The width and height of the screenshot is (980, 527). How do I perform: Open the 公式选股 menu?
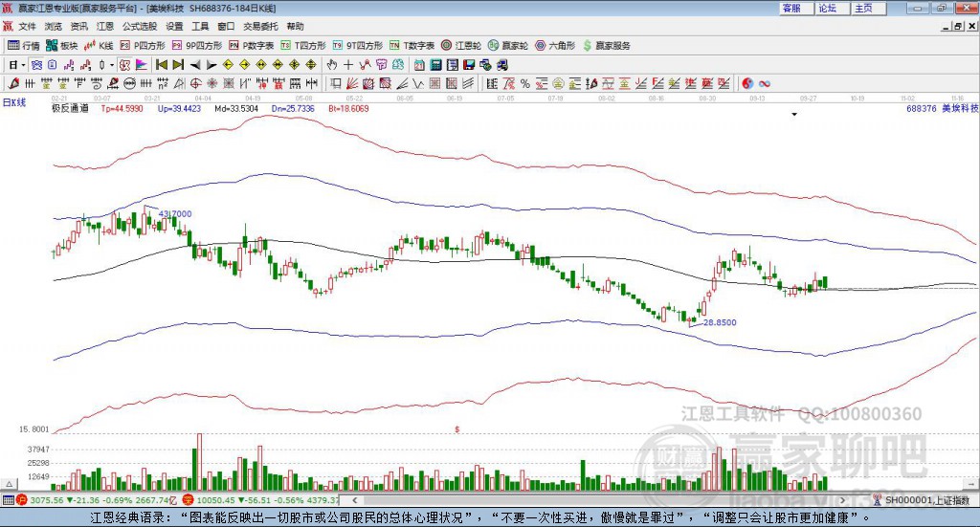(140, 26)
